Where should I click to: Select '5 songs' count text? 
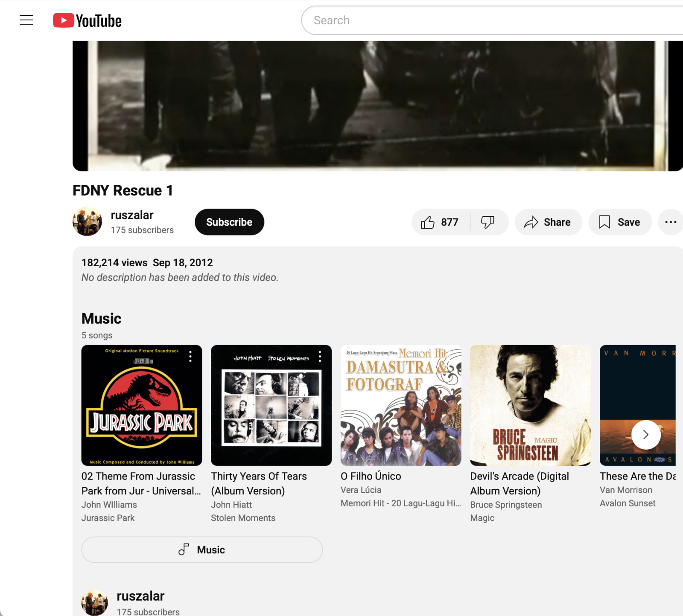click(97, 335)
